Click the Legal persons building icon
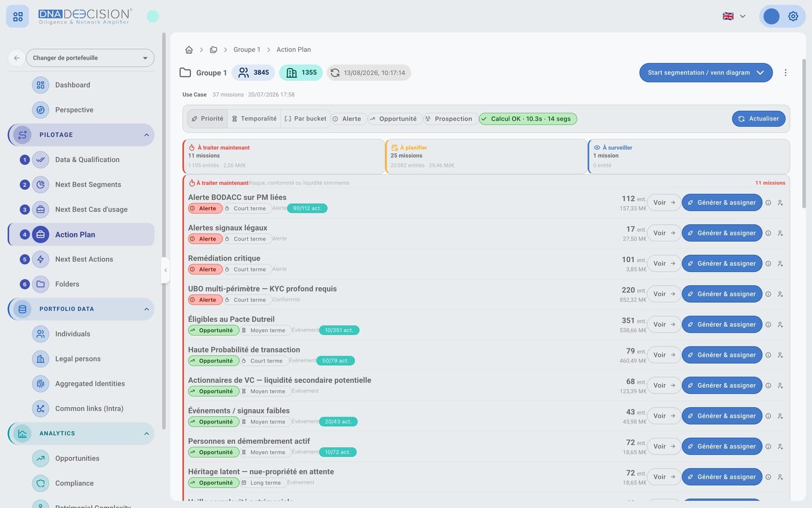 (41, 359)
